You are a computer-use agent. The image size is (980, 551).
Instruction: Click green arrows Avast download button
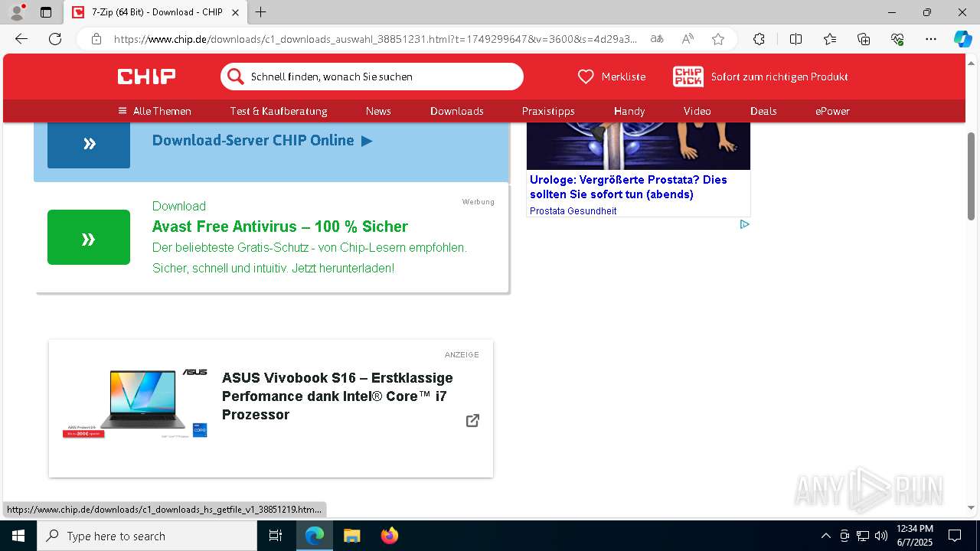click(89, 237)
